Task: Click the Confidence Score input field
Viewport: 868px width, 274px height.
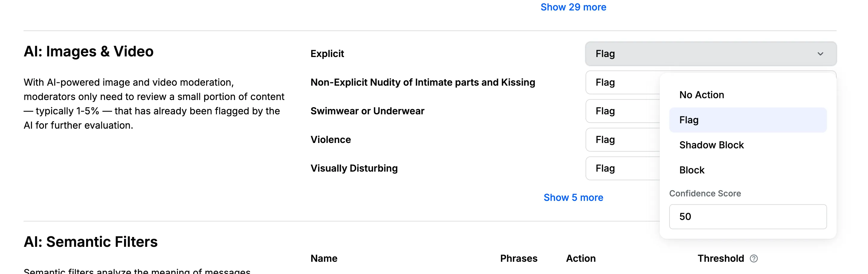Action: point(747,216)
